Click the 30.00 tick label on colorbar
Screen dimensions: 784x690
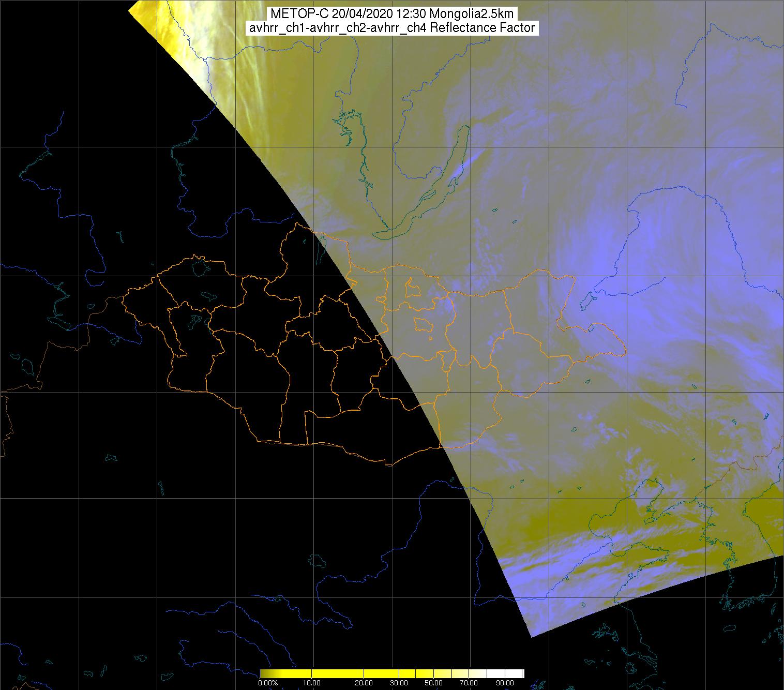point(399,683)
